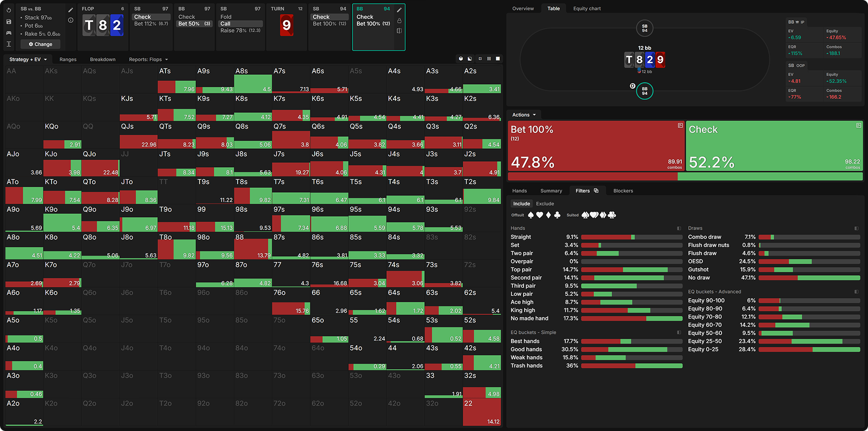Open the Blockers tab
This screenshot has height=431, width=868.
[623, 191]
